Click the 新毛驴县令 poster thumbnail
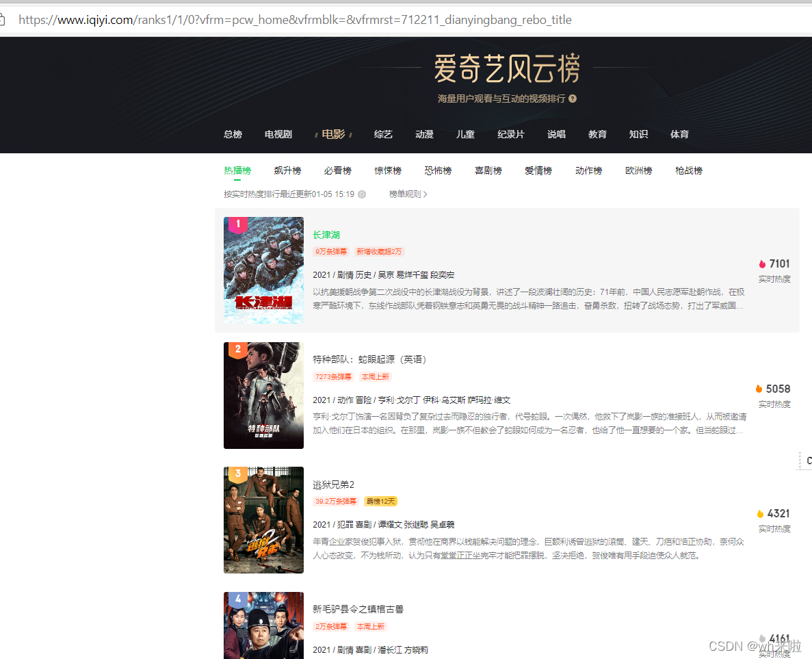The width and height of the screenshot is (812, 659). 263,625
